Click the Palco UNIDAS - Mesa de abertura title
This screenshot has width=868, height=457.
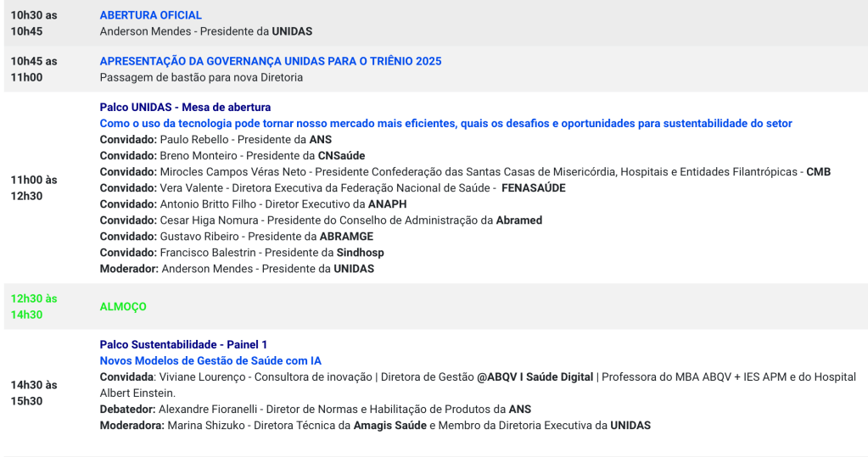pyautogui.click(x=185, y=107)
